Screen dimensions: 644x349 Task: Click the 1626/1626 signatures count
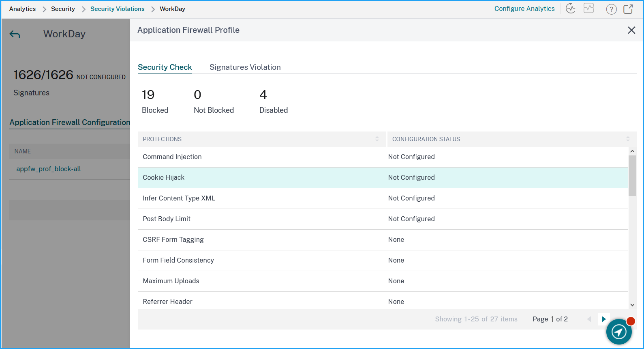43,75
